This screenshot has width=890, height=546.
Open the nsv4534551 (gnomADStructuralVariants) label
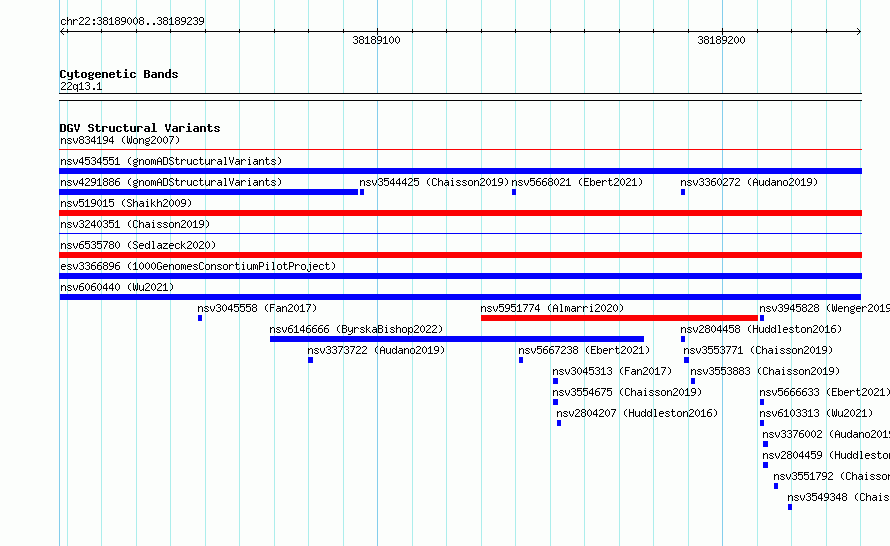click(171, 161)
